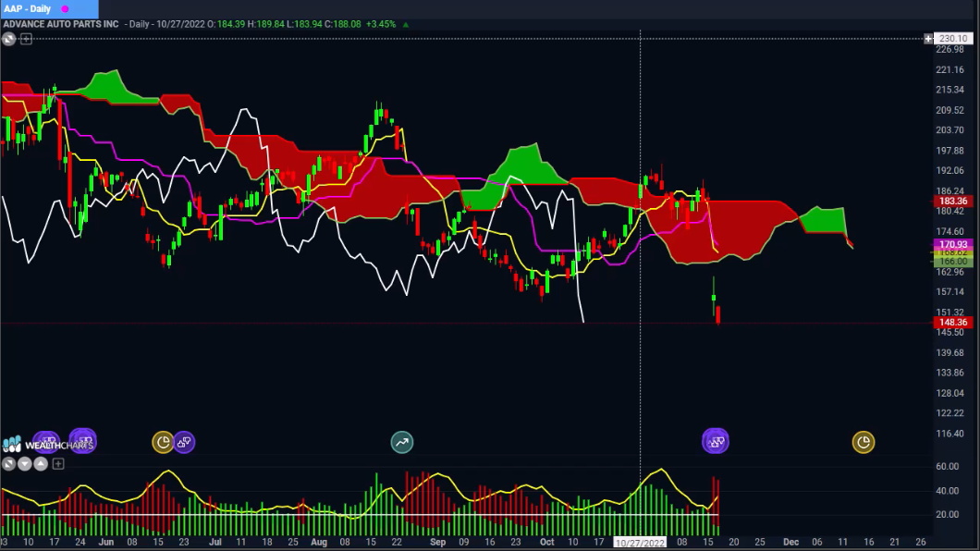The image size is (980, 551).
Task: Click the close price value 188.08 in the header
Action: (347, 24)
